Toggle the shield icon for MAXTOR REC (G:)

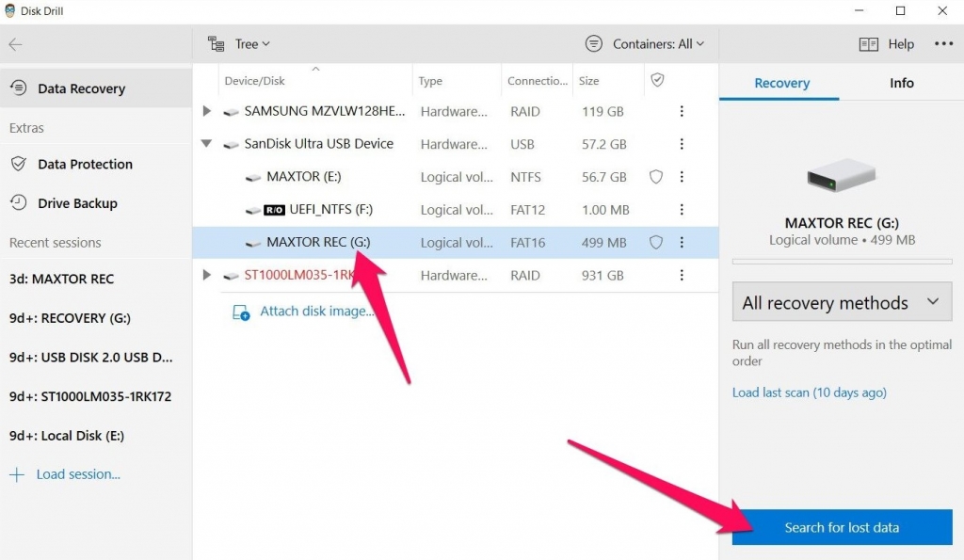tap(655, 242)
